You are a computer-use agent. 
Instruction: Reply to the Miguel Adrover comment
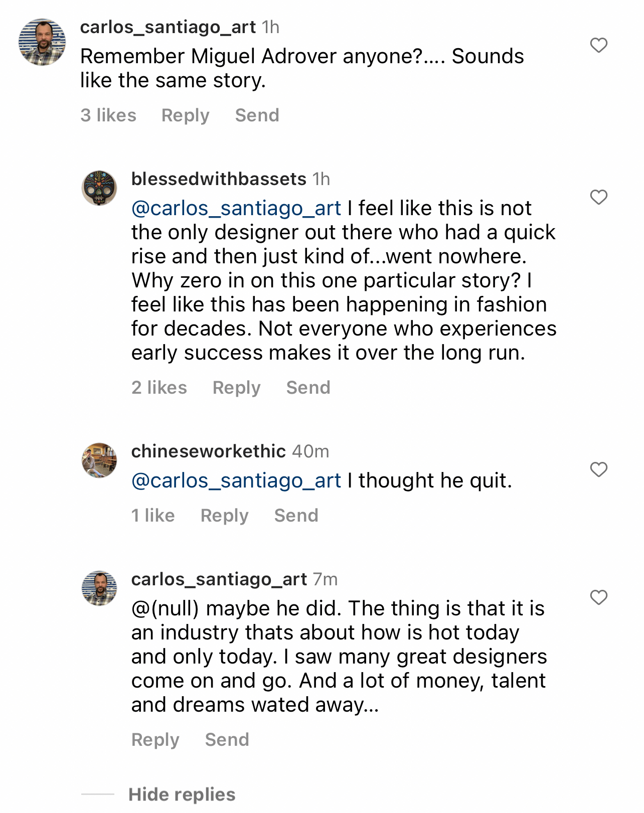tap(185, 115)
